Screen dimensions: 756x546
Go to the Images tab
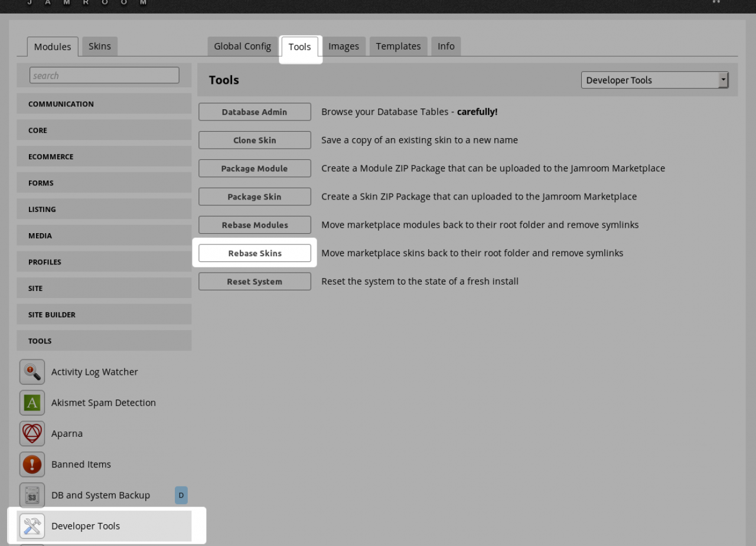click(x=344, y=46)
